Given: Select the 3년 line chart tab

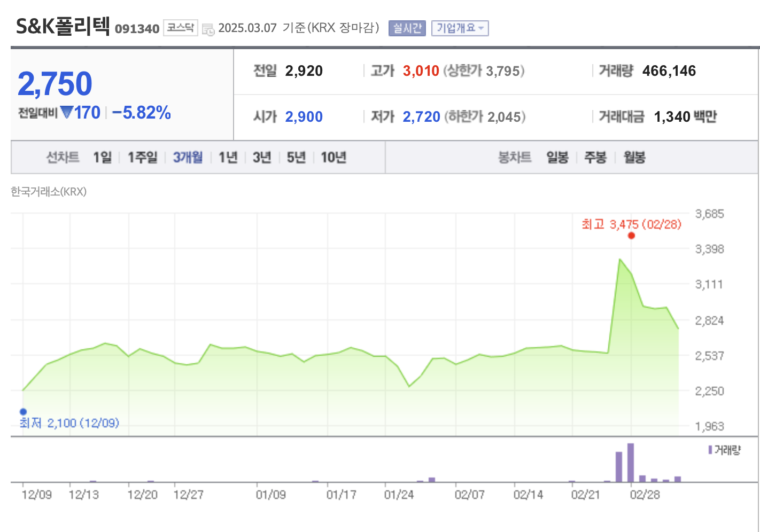Looking at the screenshot, I should 262,157.
